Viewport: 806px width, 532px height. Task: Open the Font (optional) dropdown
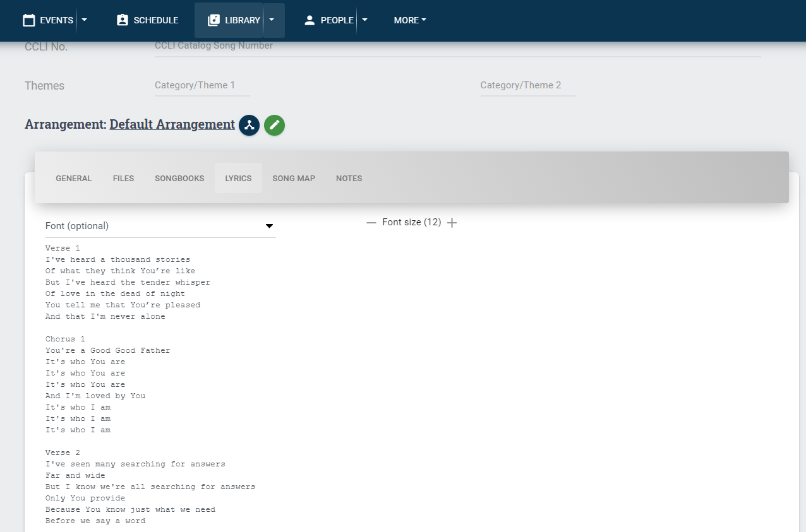160,226
